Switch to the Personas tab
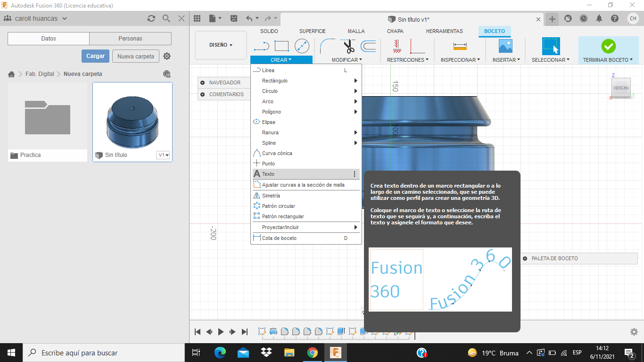This screenshot has height=362, width=644. click(x=131, y=39)
